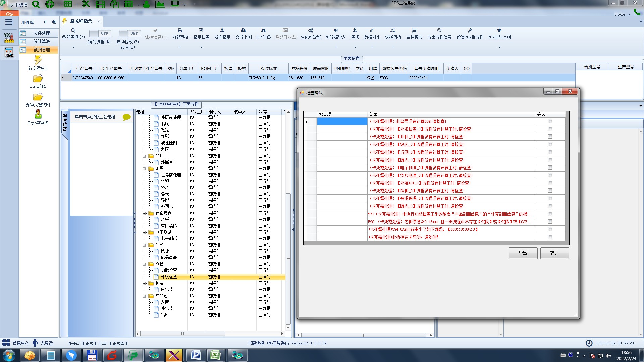This screenshot has height=362, width=644.
Task: Select 数据管理 in the component library
Action: pyautogui.click(x=42, y=50)
